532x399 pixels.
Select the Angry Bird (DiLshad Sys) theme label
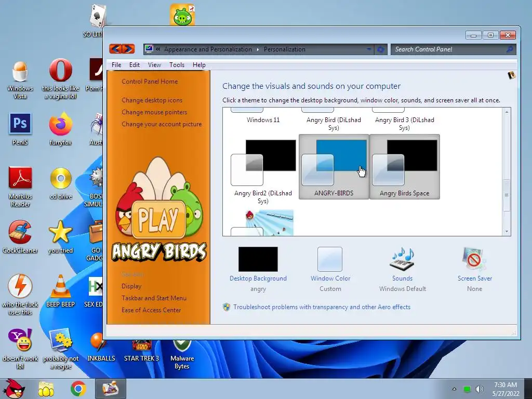pyautogui.click(x=334, y=124)
